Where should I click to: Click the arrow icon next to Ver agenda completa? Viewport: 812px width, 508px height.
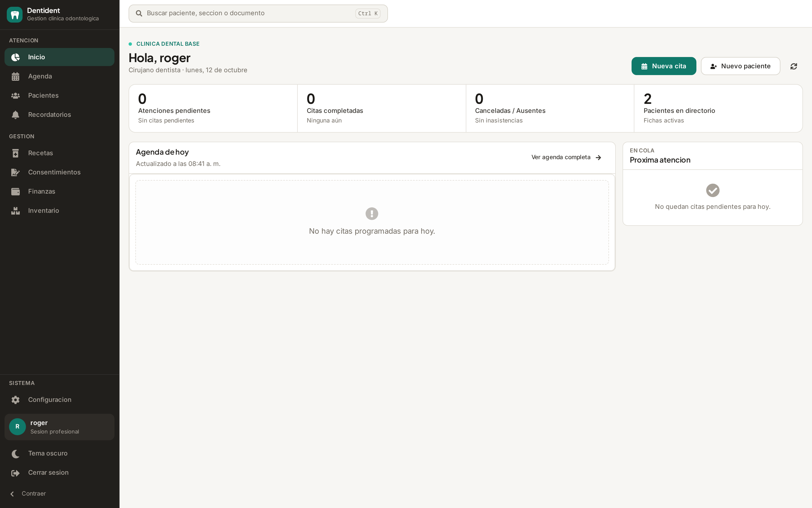pos(598,157)
